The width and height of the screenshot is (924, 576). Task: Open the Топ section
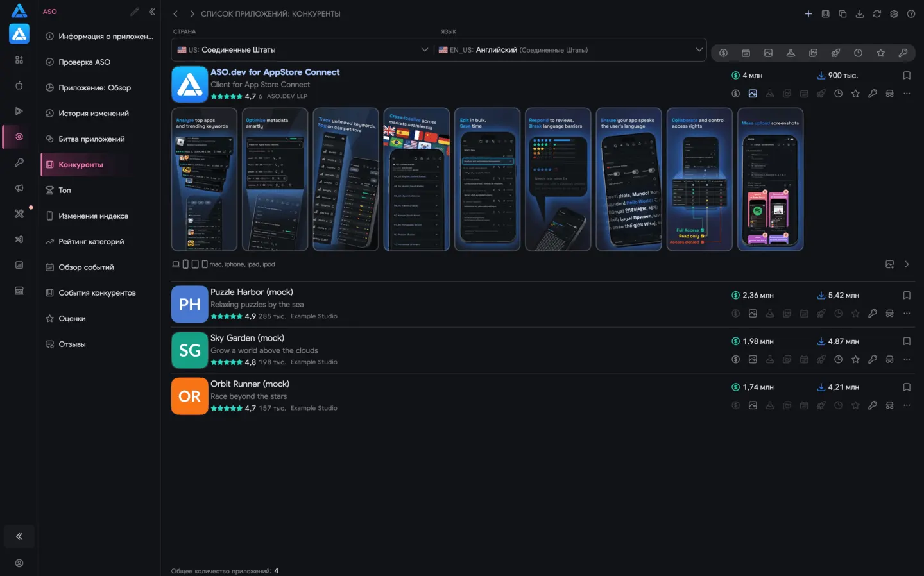tap(99, 191)
